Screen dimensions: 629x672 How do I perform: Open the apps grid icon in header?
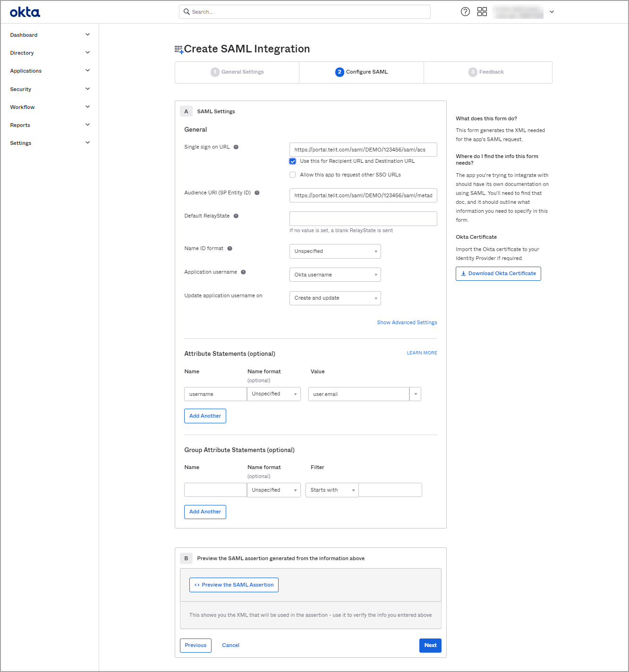tap(482, 12)
